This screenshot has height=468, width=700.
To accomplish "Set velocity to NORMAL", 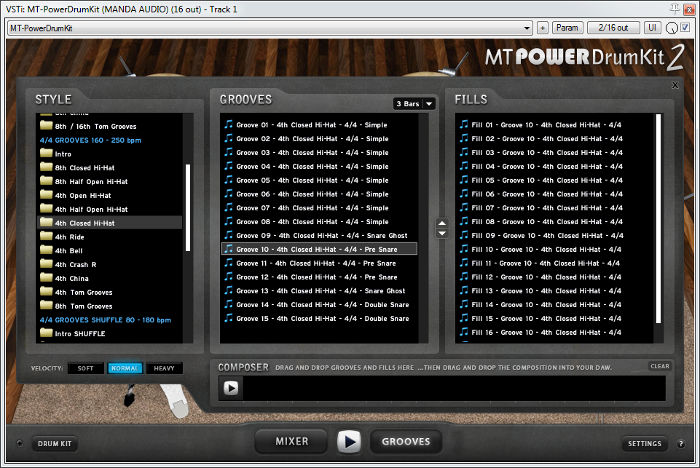I will [125, 368].
